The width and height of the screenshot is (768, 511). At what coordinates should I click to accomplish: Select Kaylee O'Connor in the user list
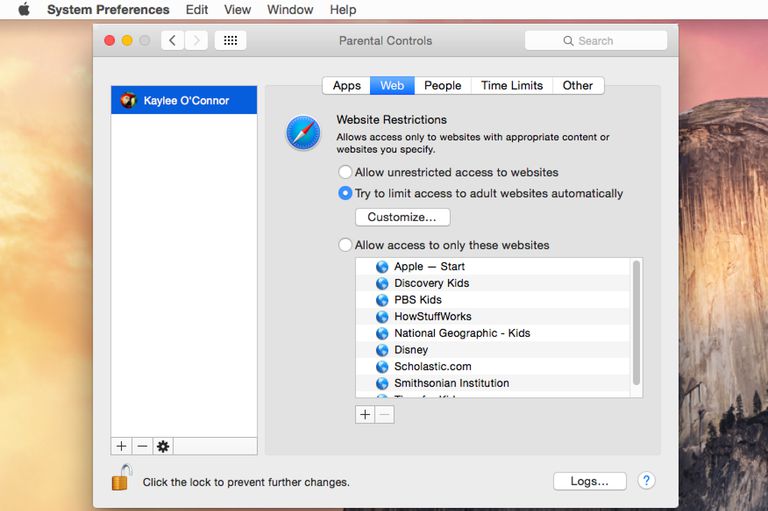click(x=184, y=100)
